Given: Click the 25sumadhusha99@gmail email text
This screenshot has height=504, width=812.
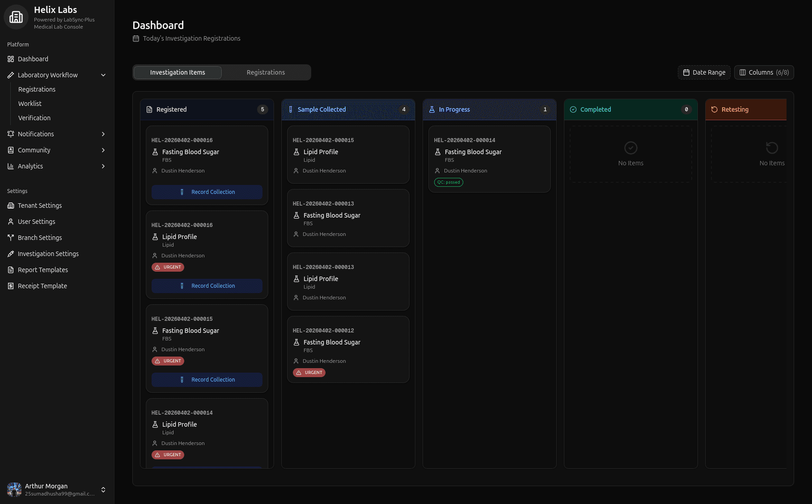Looking at the screenshot, I should 60,494.
